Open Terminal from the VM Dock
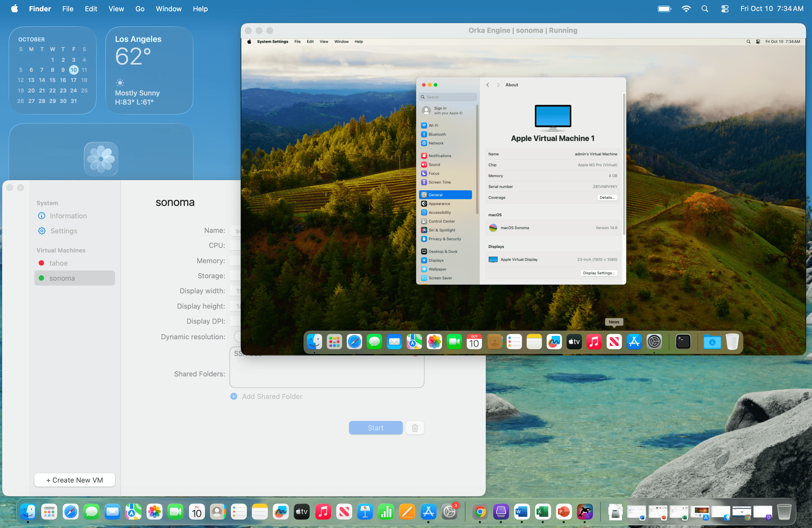Screen dimensions: 812x528 click(x=683, y=342)
